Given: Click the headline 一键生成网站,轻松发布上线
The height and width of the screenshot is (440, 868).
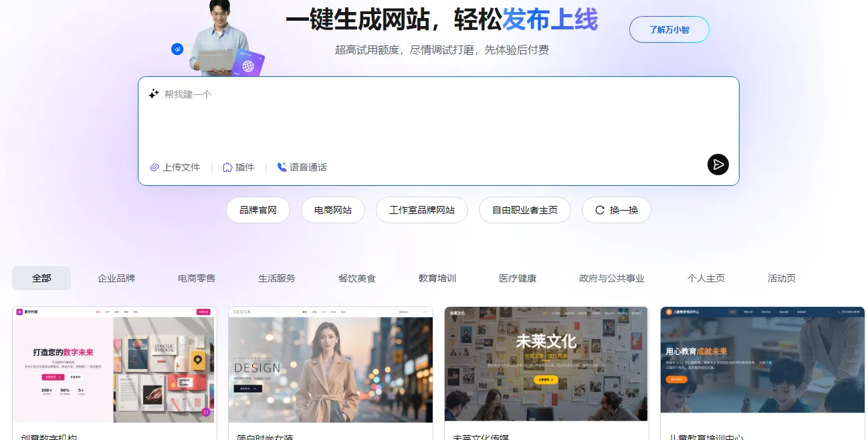Looking at the screenshot, I should pos(442,19).
